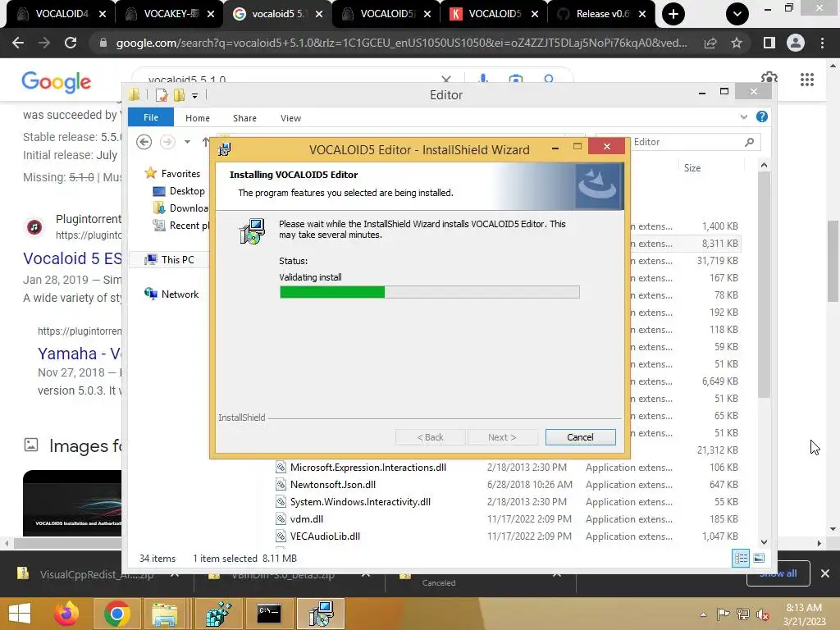Open Google apps grid
The height and width of the screenshot is (630, 840).
(x=807, y=80)
